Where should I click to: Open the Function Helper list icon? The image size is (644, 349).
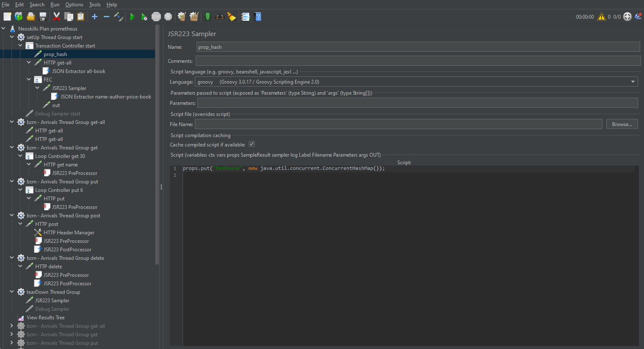tap(245, 17)
